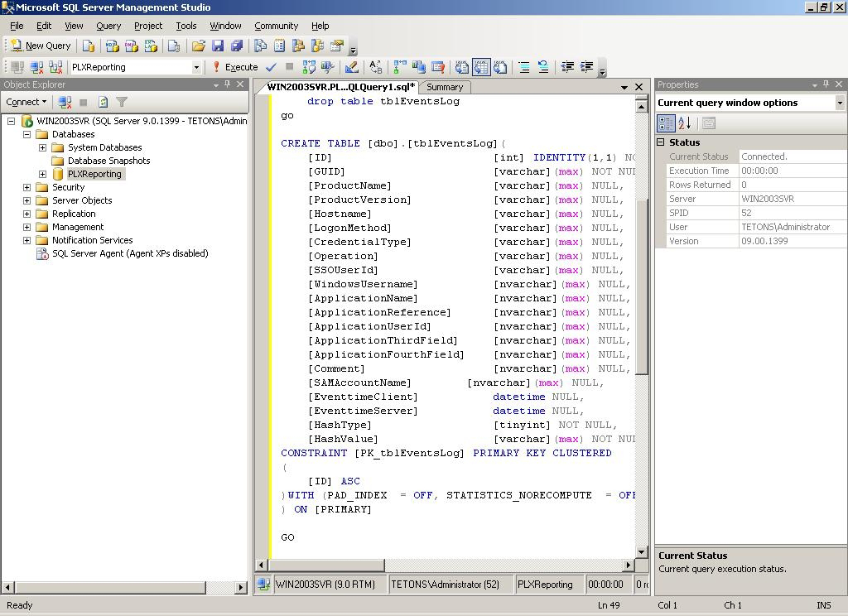Click the Parse query checkmark icon

[x=271, y=67]
